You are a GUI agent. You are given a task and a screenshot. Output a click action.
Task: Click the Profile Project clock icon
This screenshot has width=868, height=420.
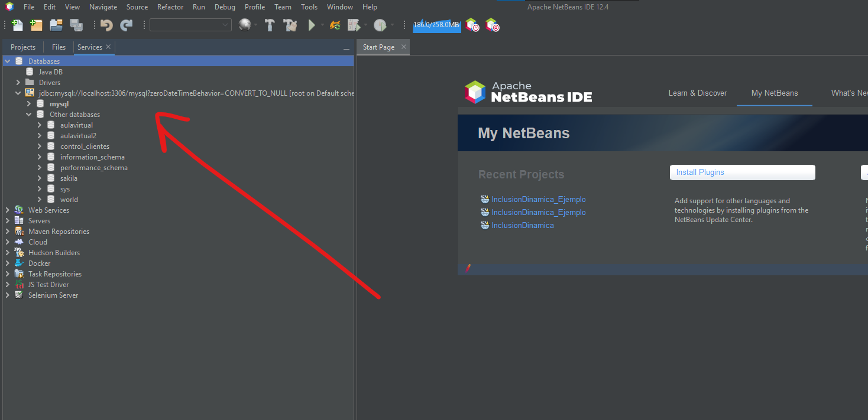click(380, 25)
